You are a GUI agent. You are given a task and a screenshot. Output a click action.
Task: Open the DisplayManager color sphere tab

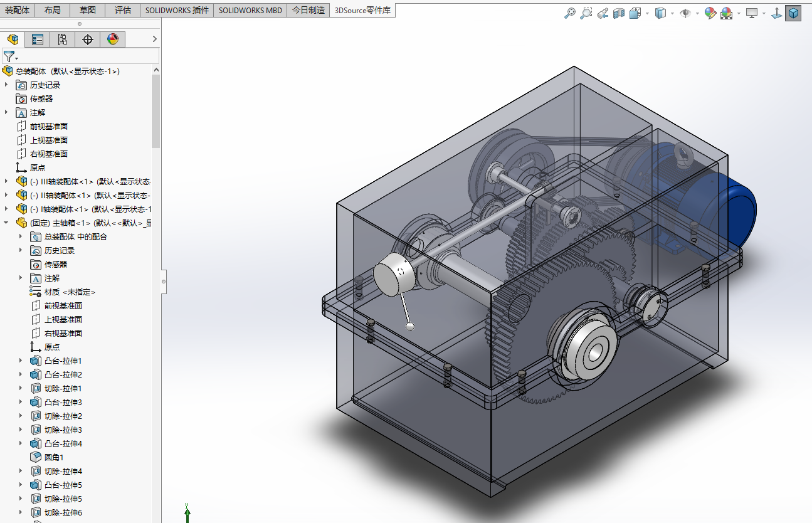coord(113,40)
